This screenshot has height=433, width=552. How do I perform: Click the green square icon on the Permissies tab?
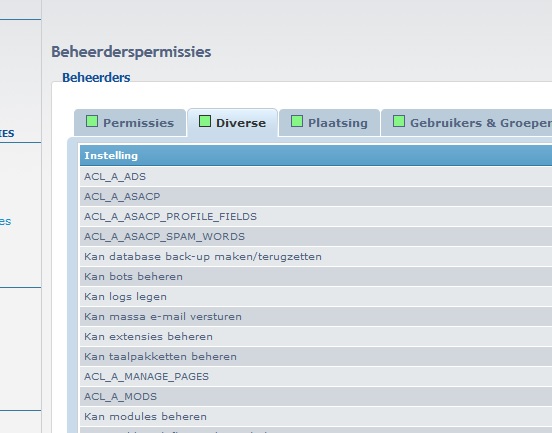click(92, 121)
